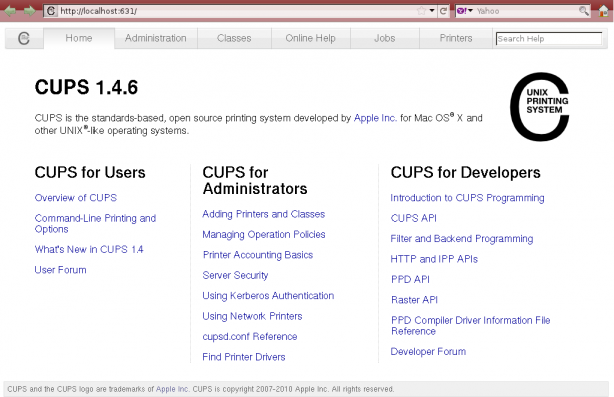This screenshot has width=614, height=397.
Task: Open Adding Printers and Classes link
Action: click(x=264, y=214)
